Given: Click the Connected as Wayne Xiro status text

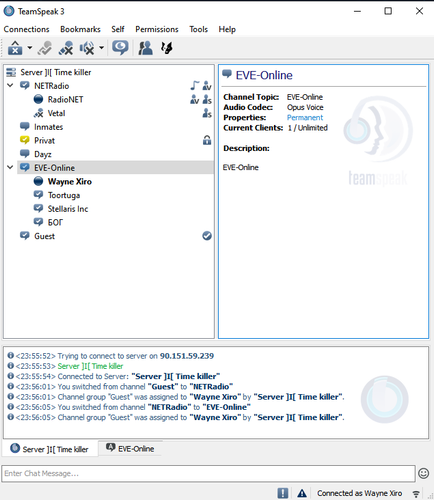Looking at the screenshot, I should pyautogui.click(x=359, y=493).
